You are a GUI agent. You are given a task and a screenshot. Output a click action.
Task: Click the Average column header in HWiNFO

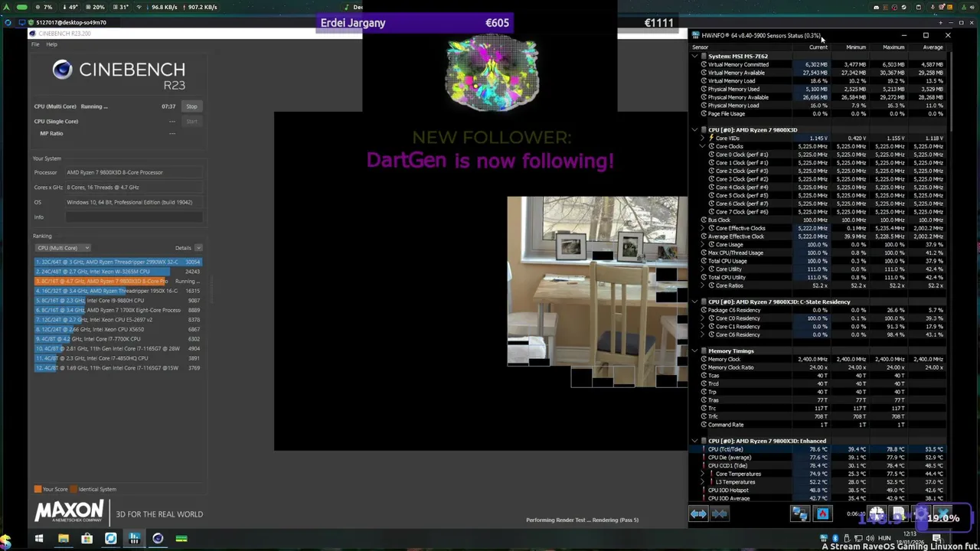(x=932, y=47)
